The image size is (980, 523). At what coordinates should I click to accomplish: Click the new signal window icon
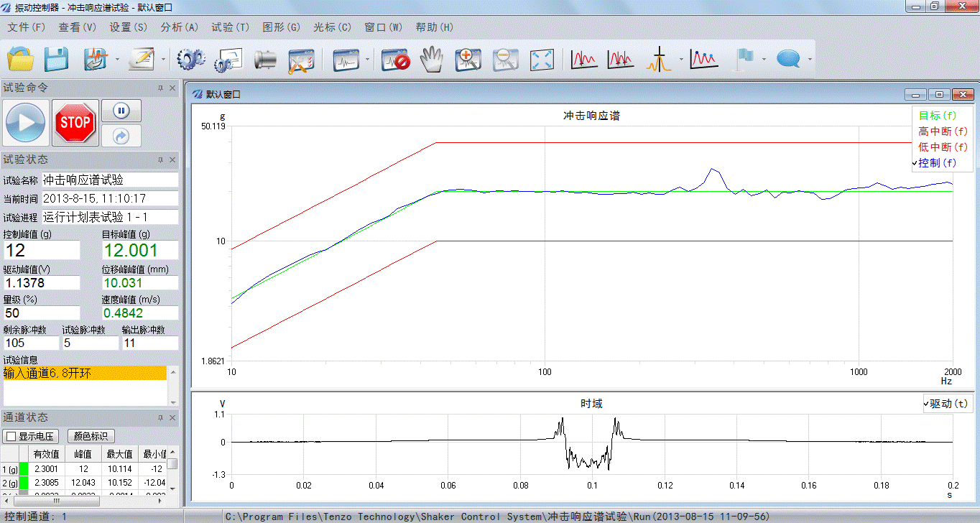click(x=346, y=60)
